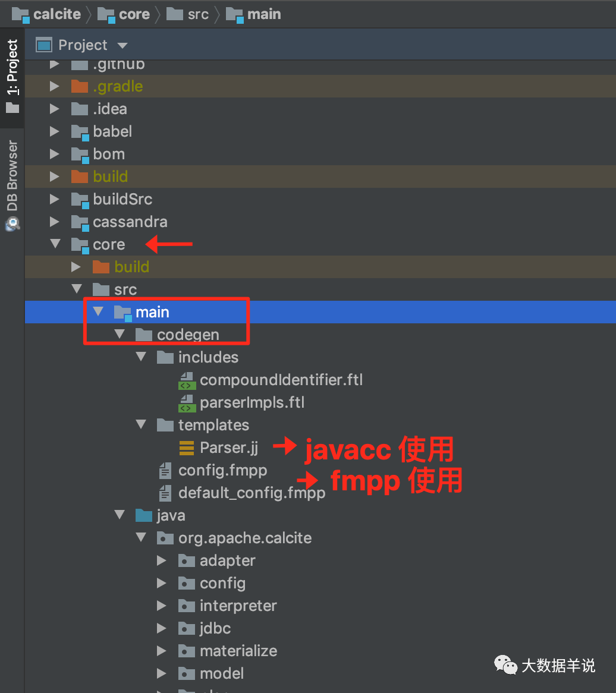616x693 pixels.
Task: Click the Parser.jj file icon
Action: coord(187,448)
